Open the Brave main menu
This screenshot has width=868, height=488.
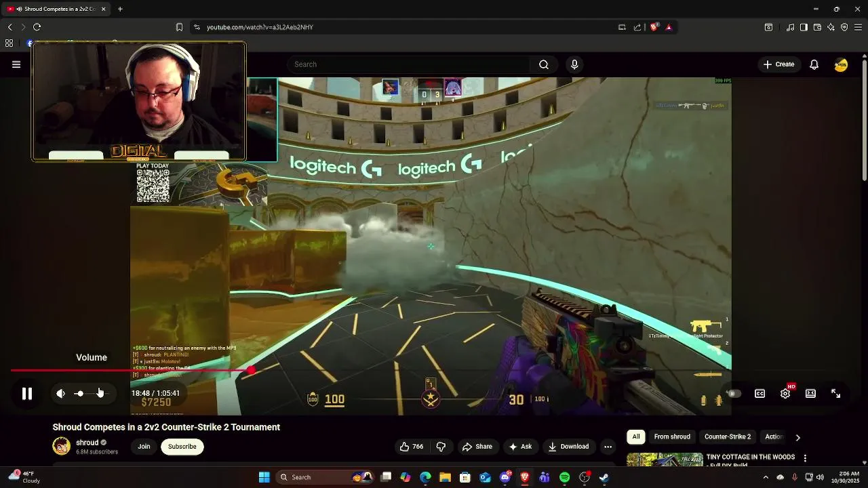point(859,27)
